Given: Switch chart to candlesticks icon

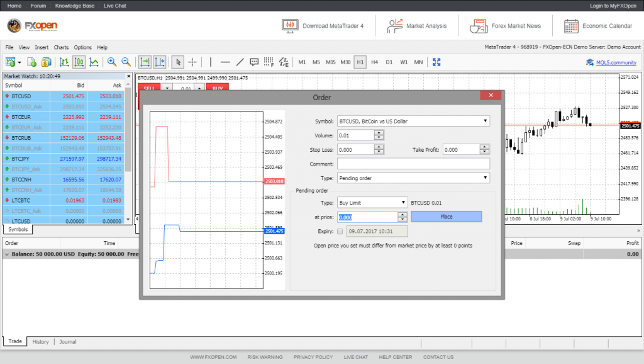Looking at the screenshot, I should pyautogui.click(x=79, y=62).
